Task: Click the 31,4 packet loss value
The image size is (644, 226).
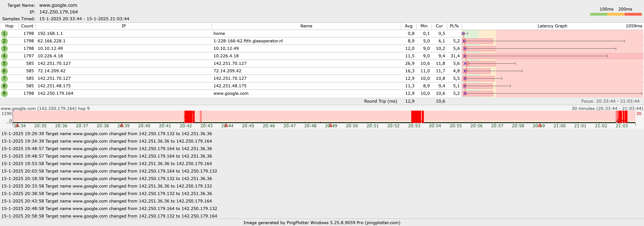Action: [x=455, y=56]
